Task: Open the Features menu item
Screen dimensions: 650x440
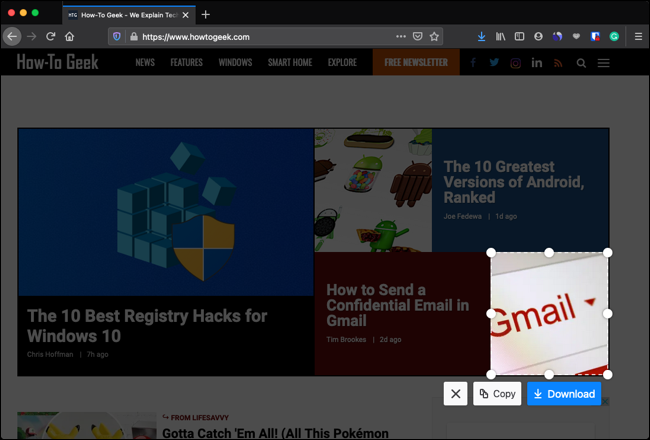Action: [186, 62]
